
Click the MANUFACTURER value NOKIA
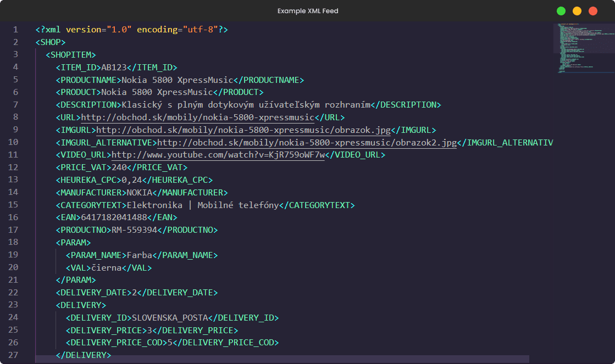click(x=139, y=192)
